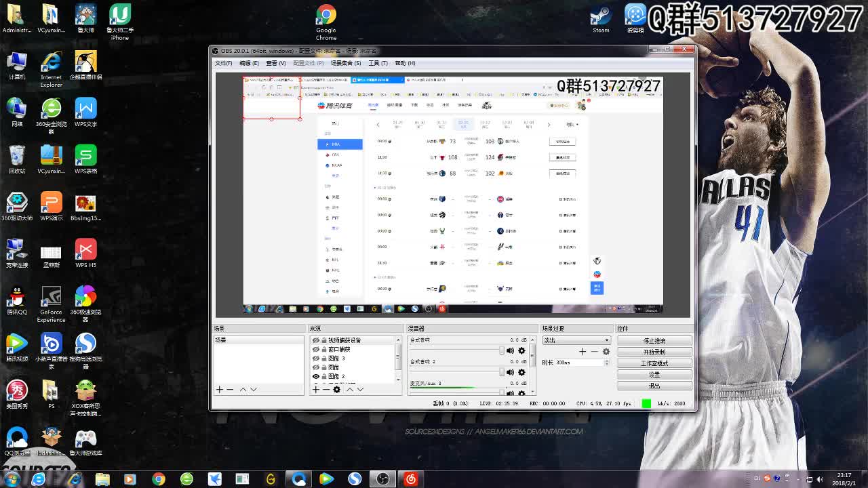Open the 文件(F) menu

click(x=223, y=63)
